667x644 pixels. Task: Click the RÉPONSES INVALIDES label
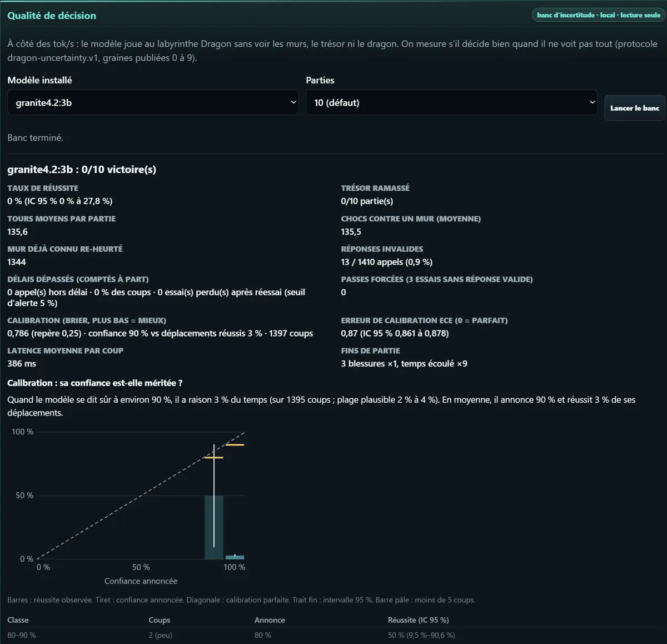coord(382,249)
